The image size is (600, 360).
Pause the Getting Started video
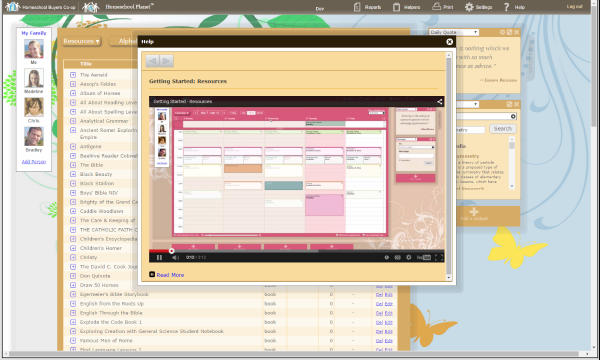(159, 257)
